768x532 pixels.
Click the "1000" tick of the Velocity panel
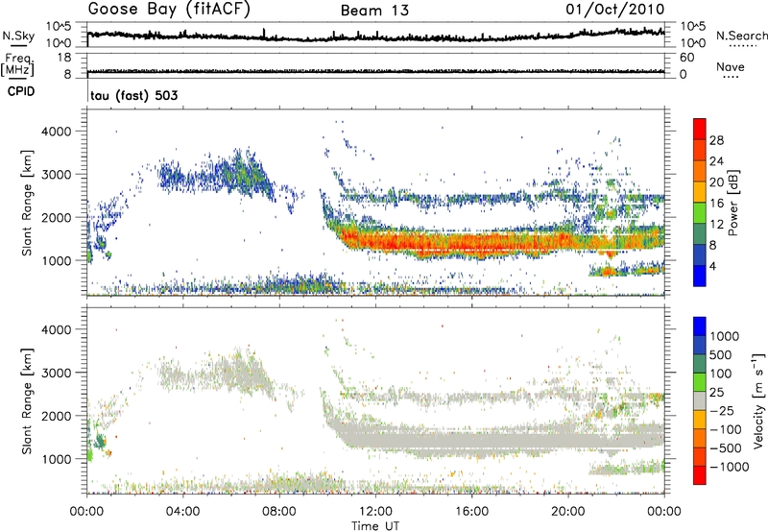point(57,459)
